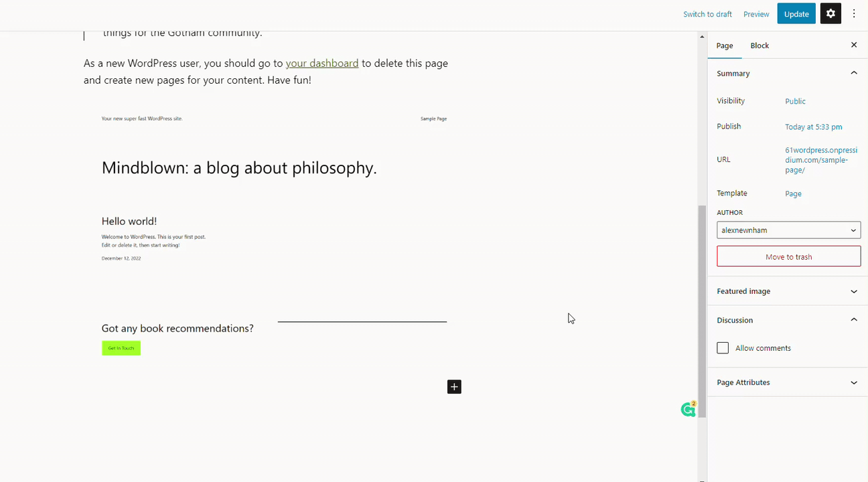Enable Allow comments checkbox
Viewport: 868px width, 482px height.
coord(723,348)
